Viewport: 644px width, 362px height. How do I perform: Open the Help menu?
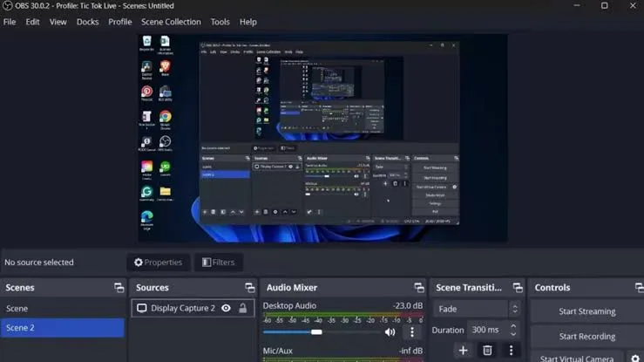248,22
